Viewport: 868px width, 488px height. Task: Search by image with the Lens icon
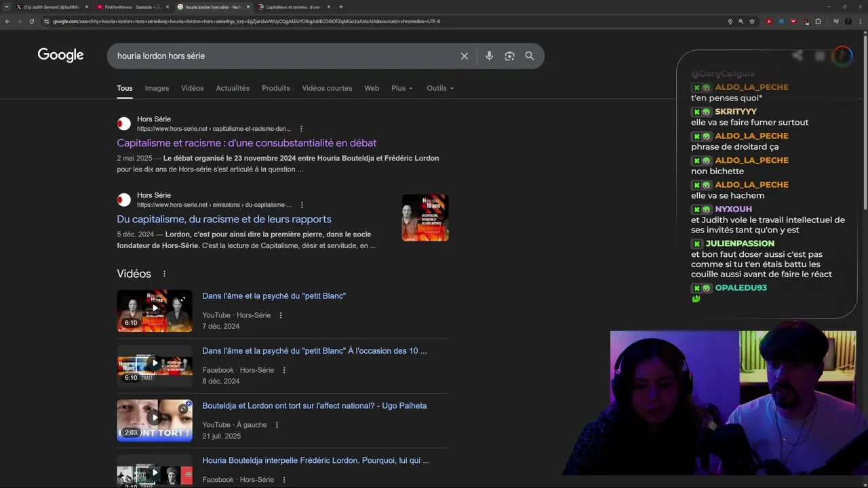tap(509, 56)
